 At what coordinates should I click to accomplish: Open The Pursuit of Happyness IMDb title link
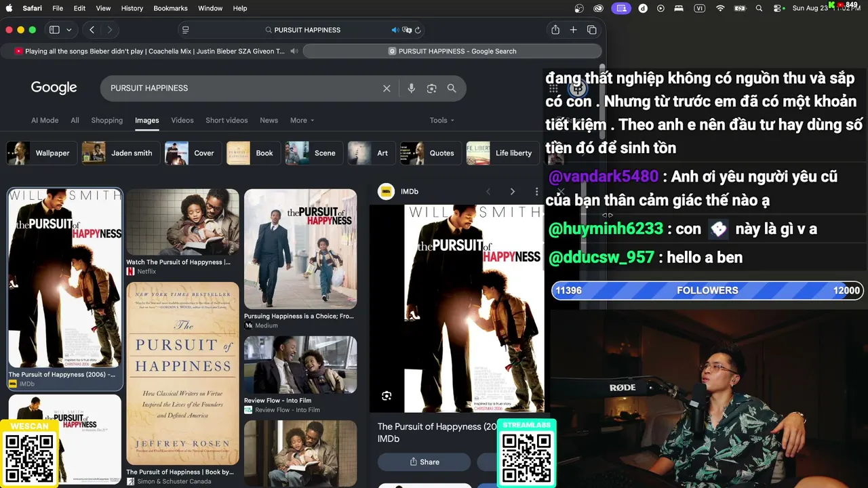coord(437,432)
